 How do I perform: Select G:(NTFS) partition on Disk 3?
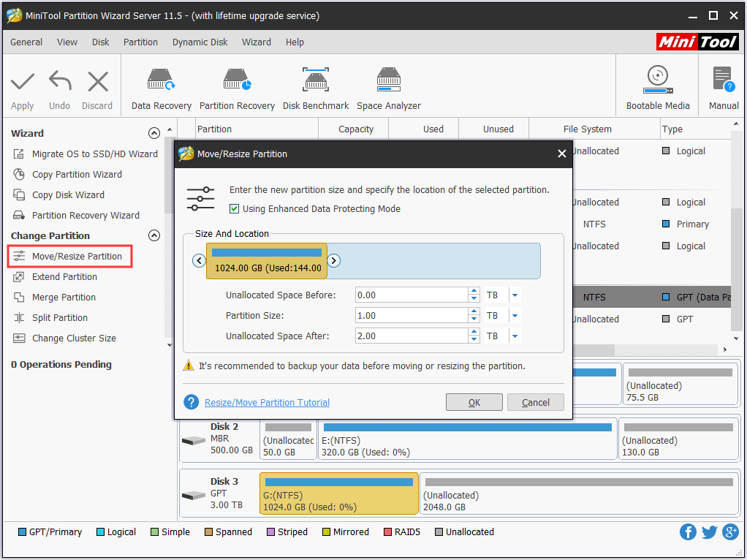(338, 493)
